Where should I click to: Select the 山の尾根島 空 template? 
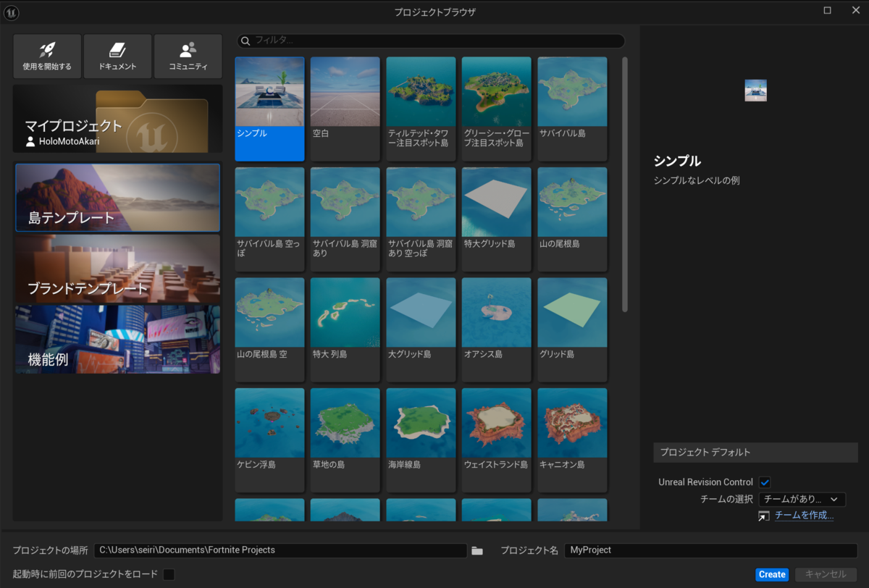click(269, 329)
